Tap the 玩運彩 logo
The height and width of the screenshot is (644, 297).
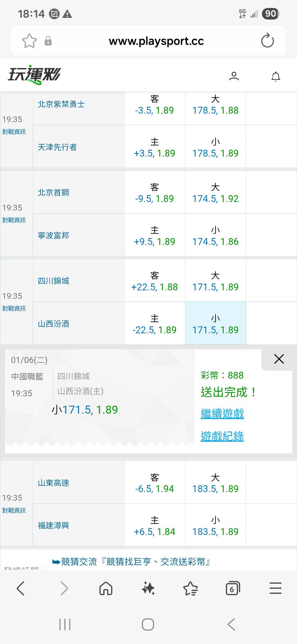coord(34,75)
